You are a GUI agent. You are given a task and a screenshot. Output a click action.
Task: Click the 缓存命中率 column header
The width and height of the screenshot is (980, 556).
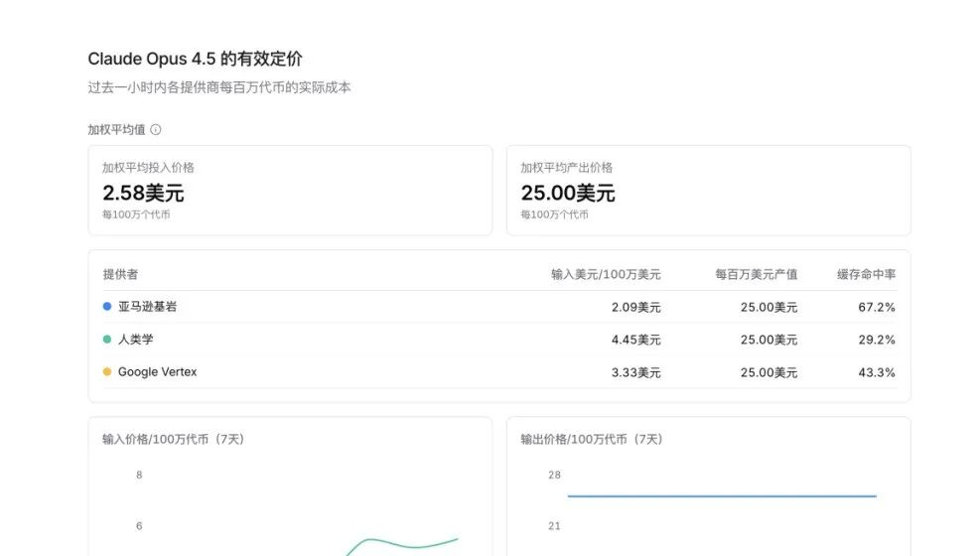tap(866, 274)
